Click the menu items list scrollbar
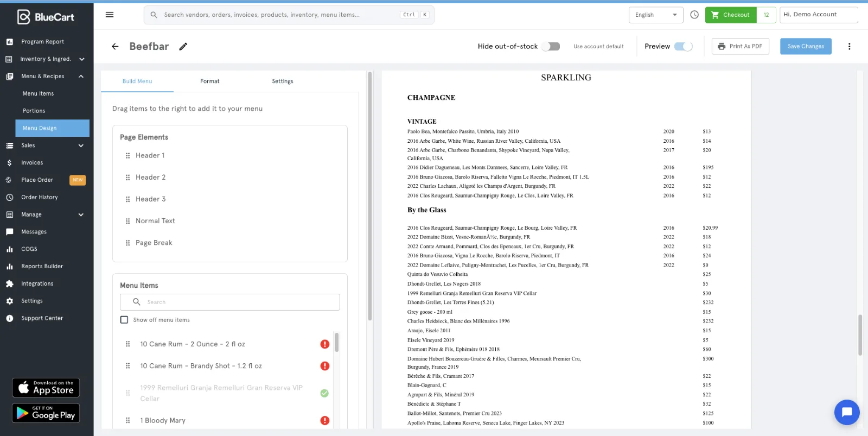Viewport: 868px width, 436px height. point(337,343)
